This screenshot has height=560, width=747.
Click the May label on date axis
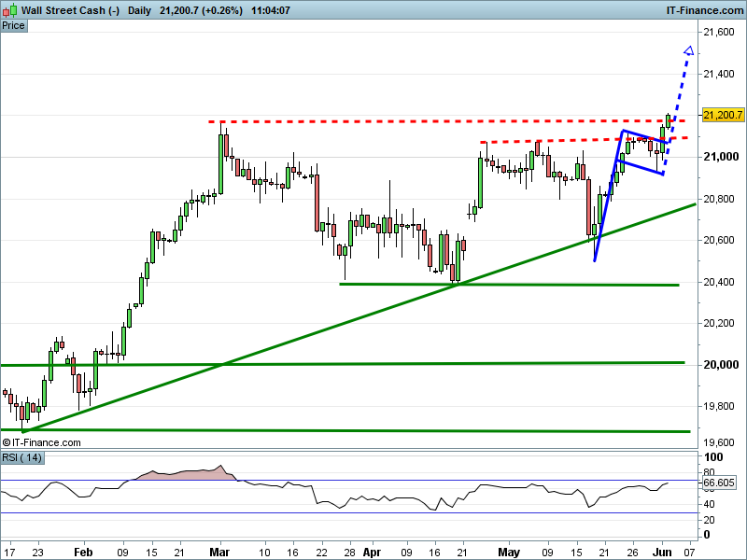[x=508, y=553]
